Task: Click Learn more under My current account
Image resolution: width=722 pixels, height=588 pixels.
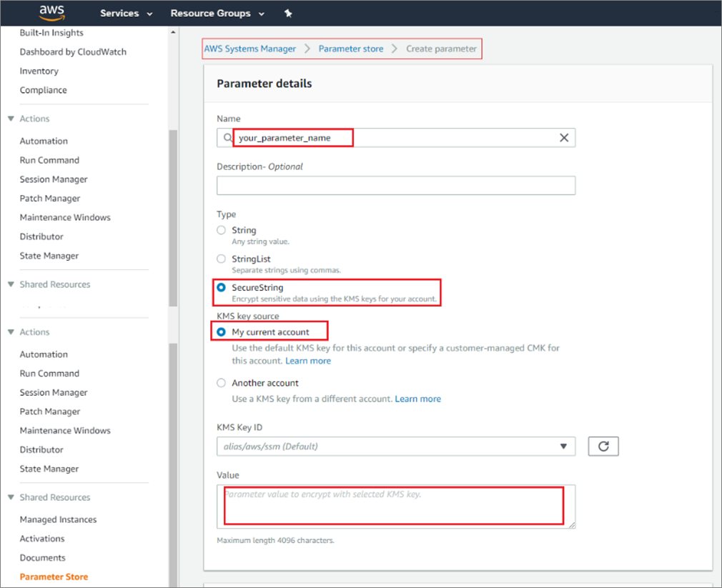Action: coord(308,361)
